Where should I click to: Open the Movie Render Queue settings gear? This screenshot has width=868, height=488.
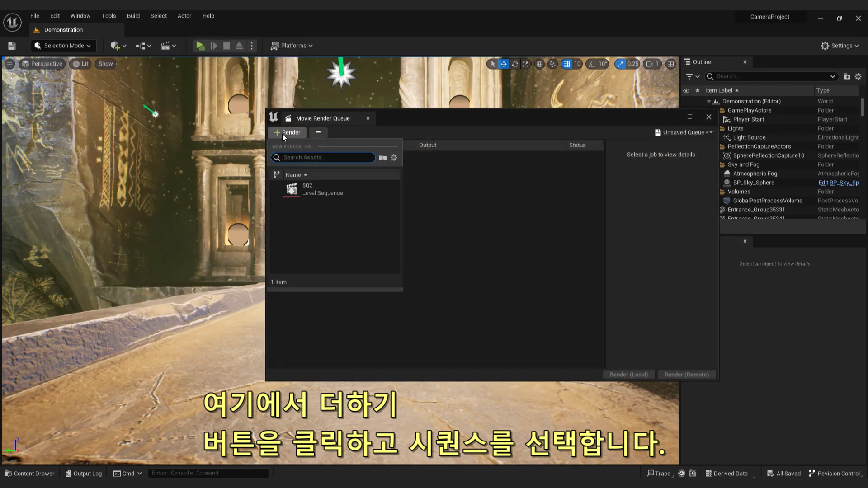tap(394, 157)
